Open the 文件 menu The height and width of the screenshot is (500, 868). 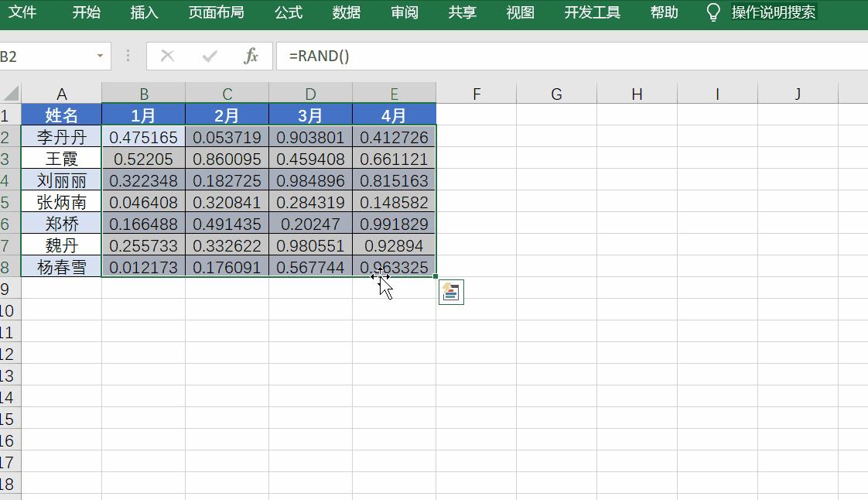(x=23, y=12)
